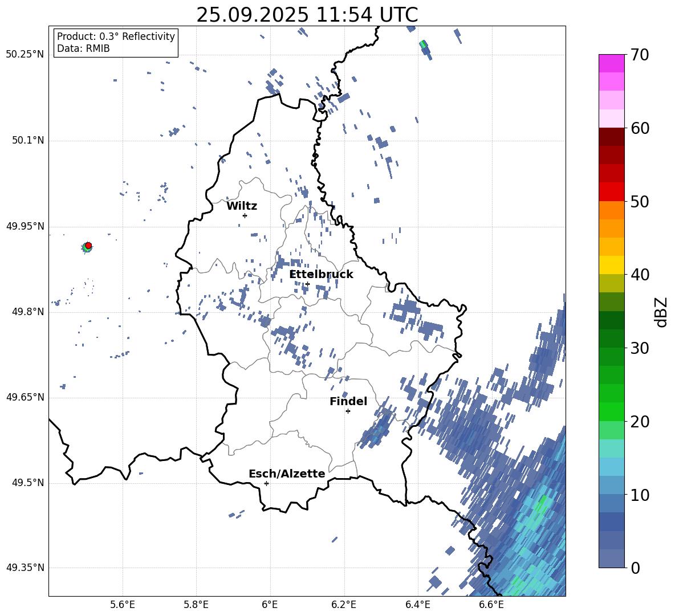Click the colorbar tick label 20
Viewport: 675px width, 616px height.
(640, 422)
